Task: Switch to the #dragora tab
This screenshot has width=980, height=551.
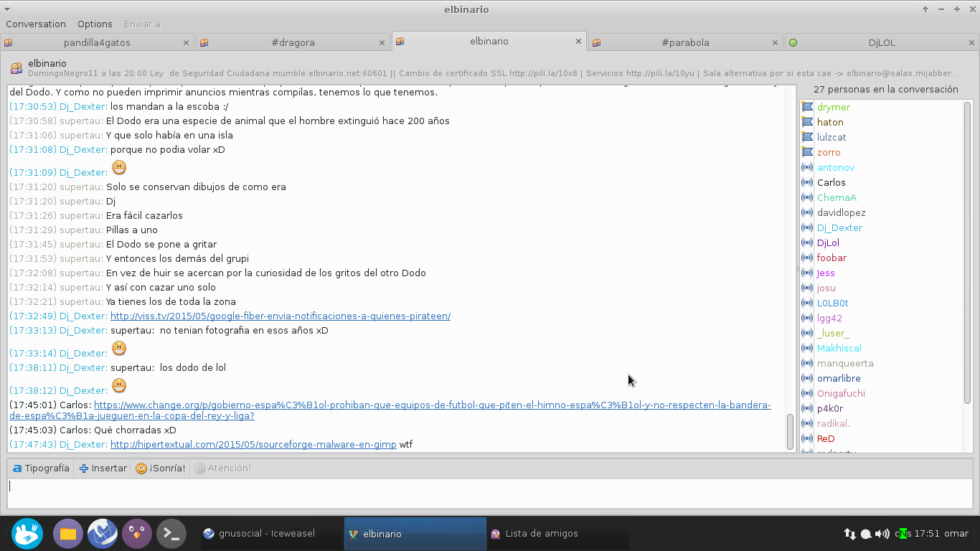Action: (x=293, y=42)
